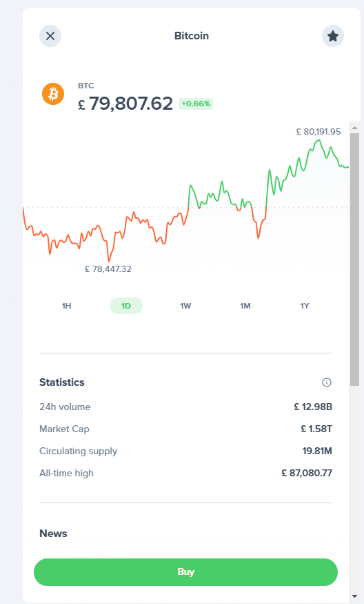Viewport: 364px width, 604px height.
Task: Click the green peak of the price chart
Action: tap(318, 141)
